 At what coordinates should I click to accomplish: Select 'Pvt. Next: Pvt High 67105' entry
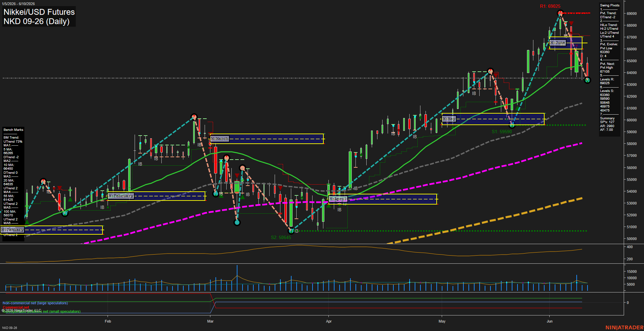607,68
